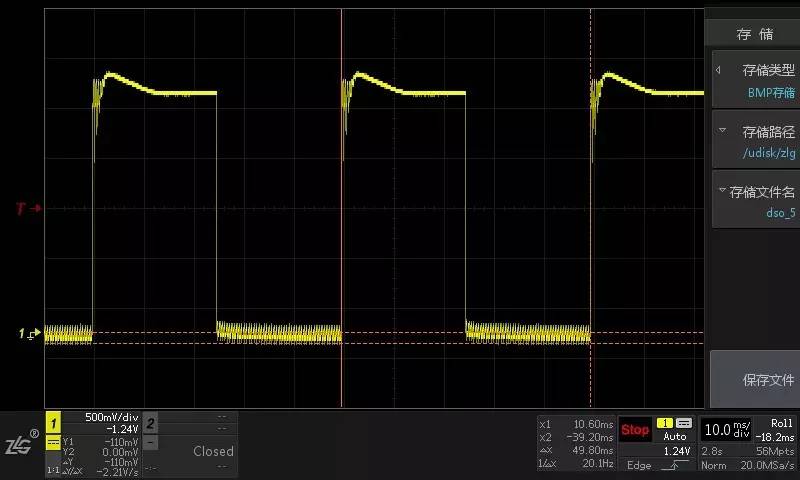Open the 1:1 probe ratio setting
Screen dimensions: 800x480
click(x=53, y=469)
